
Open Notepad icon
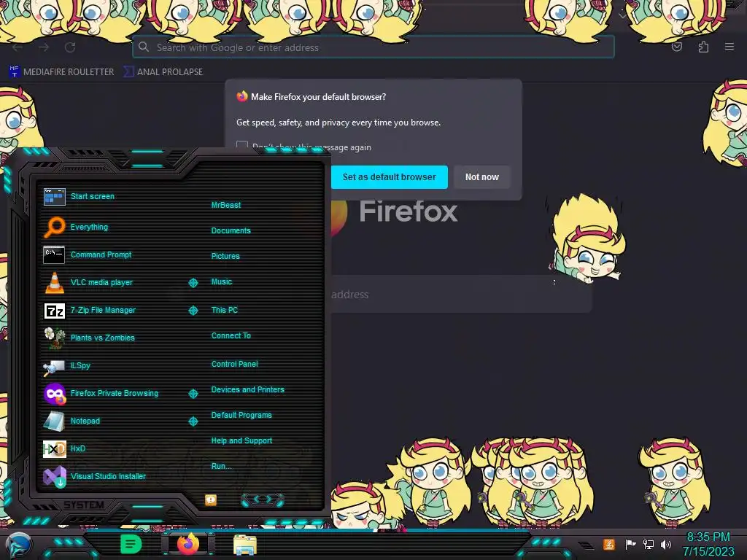click(x=54, y=421)
